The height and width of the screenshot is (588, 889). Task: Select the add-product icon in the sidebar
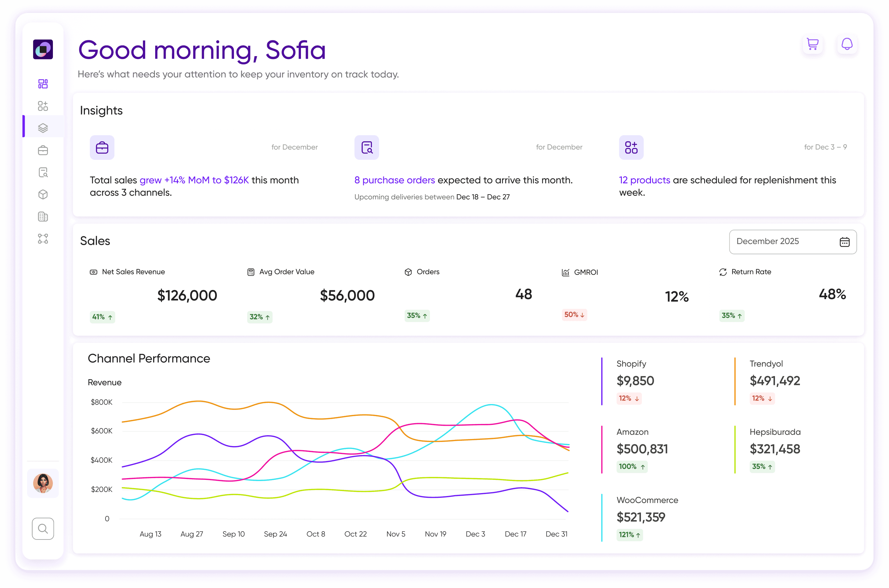click(x=43, y=106)
